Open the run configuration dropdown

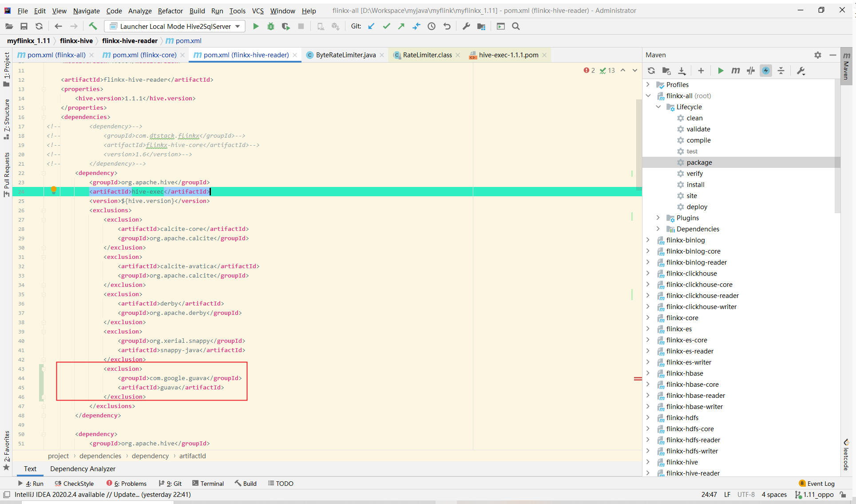pyautogui.click(x=175, y=26)
